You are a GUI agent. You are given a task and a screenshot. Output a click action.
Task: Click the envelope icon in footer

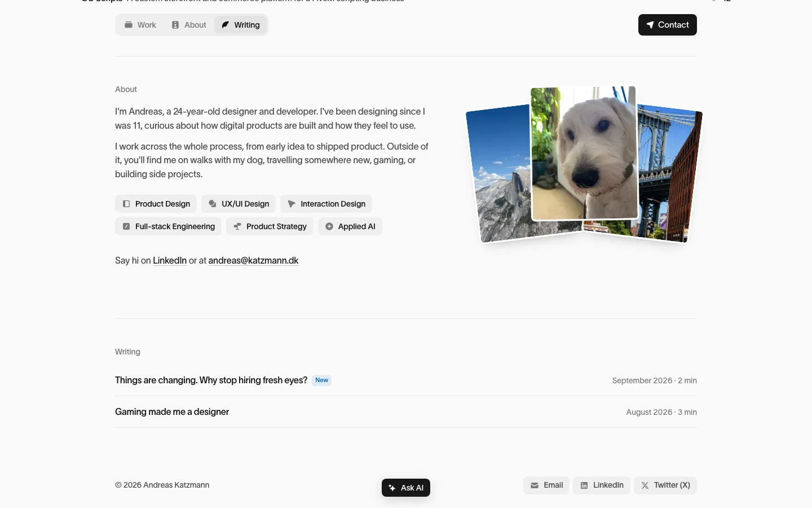(535, 485)
